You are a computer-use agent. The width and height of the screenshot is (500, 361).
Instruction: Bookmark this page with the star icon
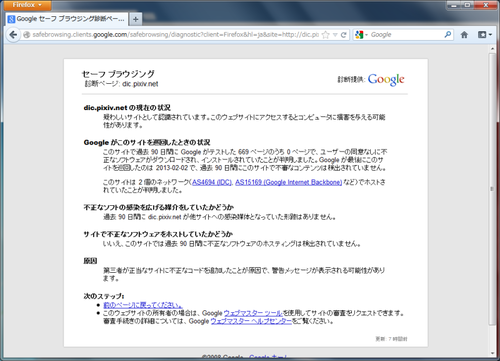(326, 35)
